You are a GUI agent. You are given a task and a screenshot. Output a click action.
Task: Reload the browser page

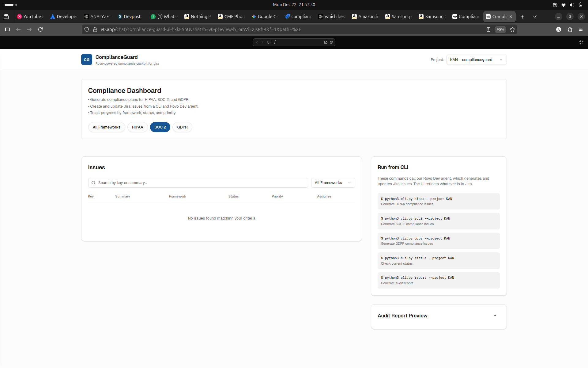click(40, 29)
